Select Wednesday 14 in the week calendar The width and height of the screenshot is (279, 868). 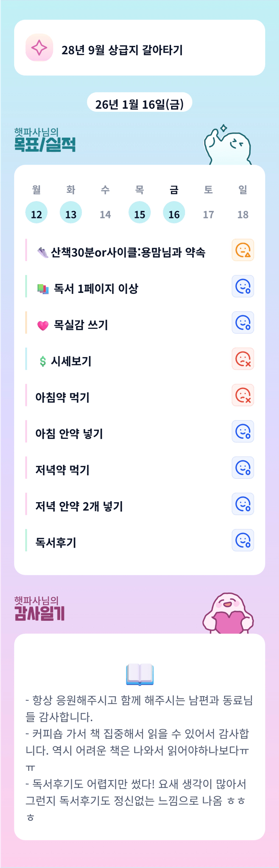click(x=105, y=214)
